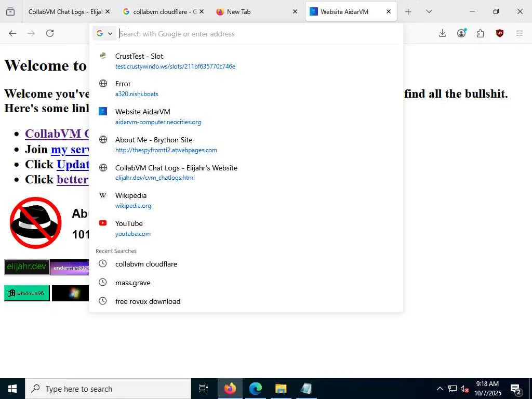Open the Firefox account icon
Screen dimensions: 532x399
pyautogui.click(x=461, y=33)
